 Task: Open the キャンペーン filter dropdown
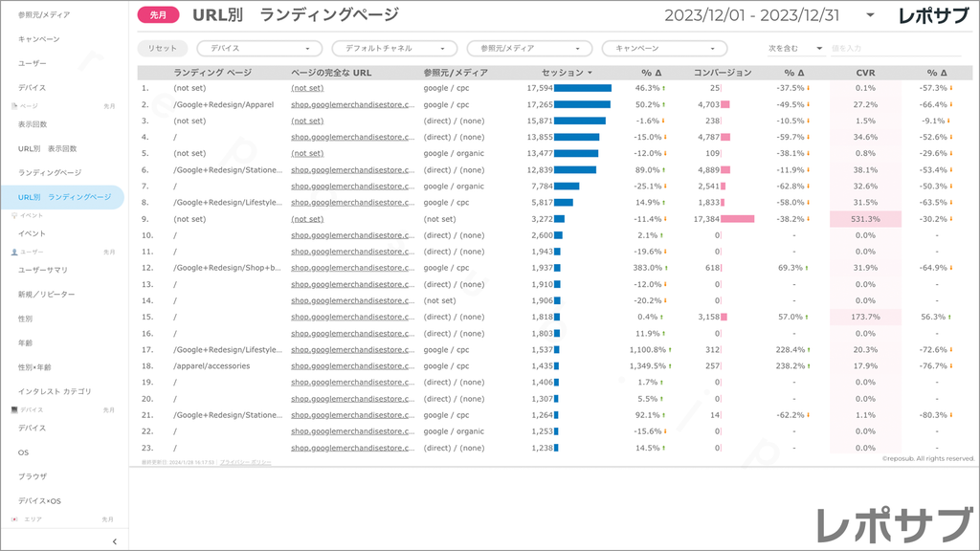(x=664, y=48)
